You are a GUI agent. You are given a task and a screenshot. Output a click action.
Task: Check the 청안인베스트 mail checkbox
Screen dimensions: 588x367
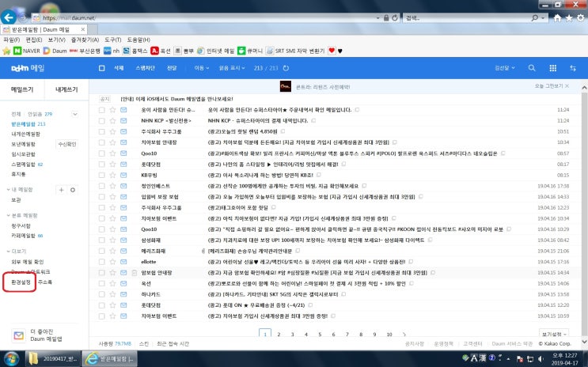(101, 186)
